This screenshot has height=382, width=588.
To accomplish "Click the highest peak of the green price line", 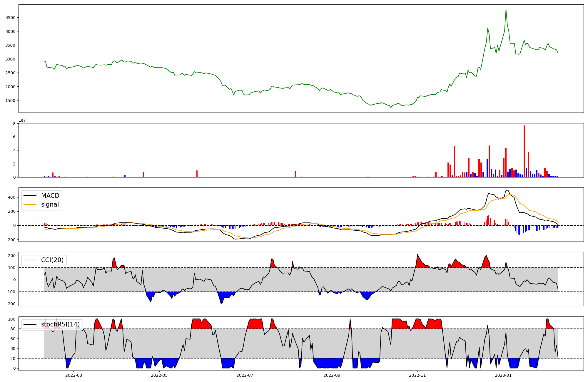I will (506, 10).
